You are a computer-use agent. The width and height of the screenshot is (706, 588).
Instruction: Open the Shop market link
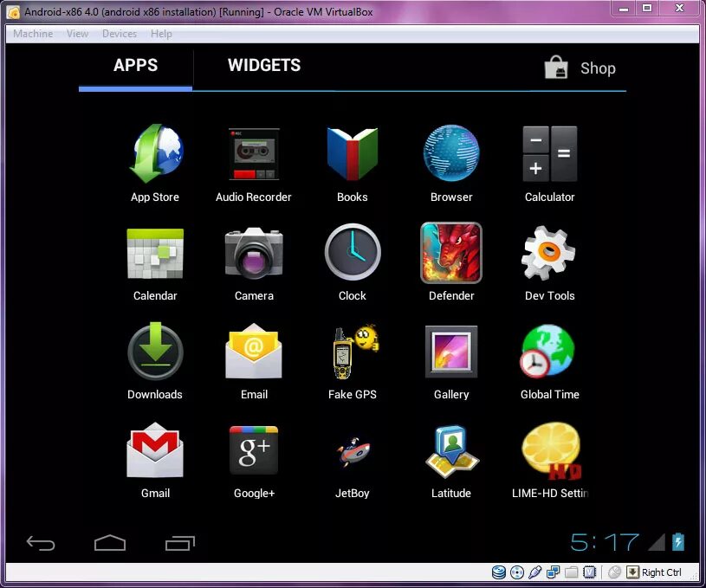tap(580, 68)
